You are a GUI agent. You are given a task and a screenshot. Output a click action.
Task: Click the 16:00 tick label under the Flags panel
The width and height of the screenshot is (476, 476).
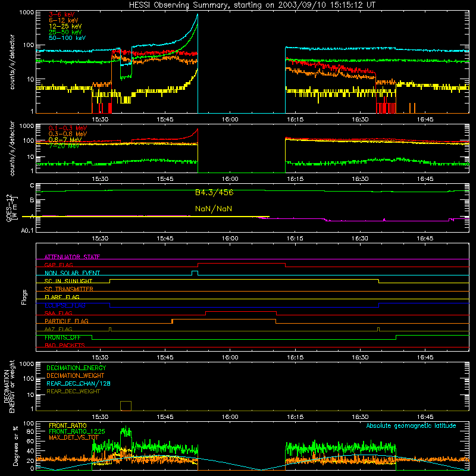tap(230, 358)
